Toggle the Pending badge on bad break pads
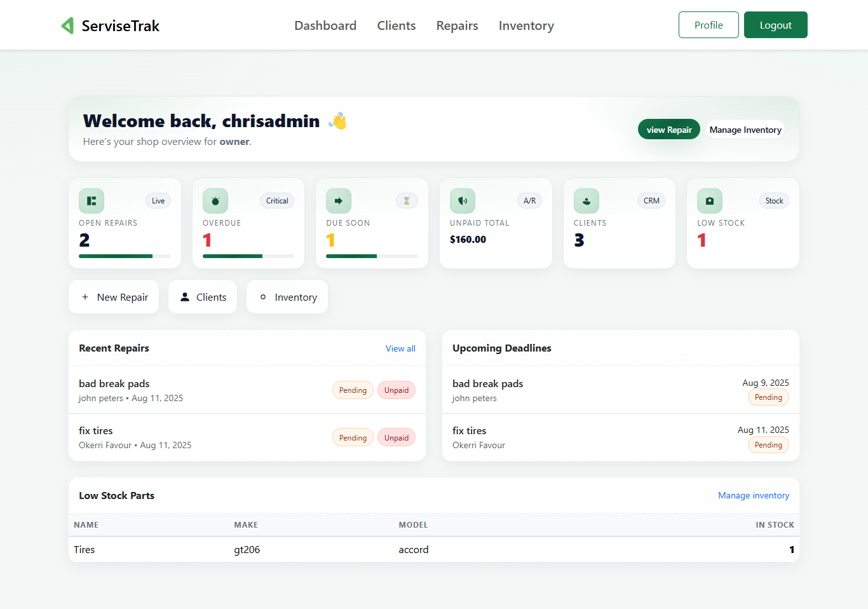 pyautogui.click(x=353, y=390)
